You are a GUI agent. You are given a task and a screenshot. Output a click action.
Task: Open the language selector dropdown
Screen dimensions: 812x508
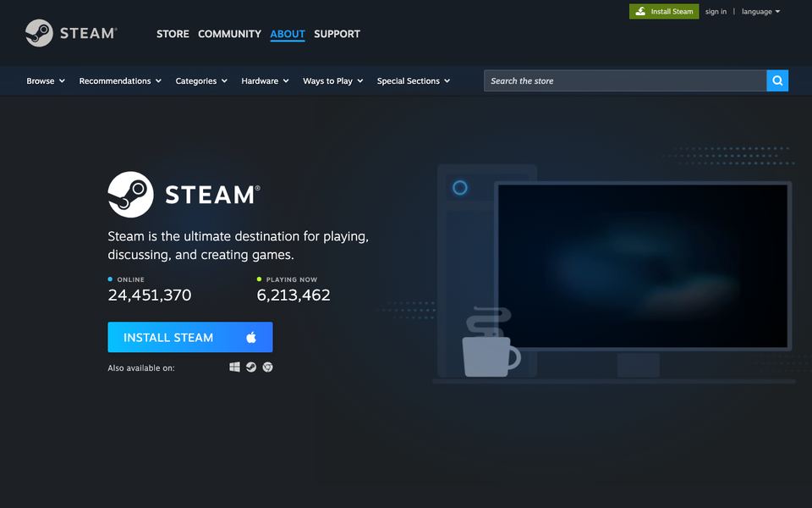[760, 11]
